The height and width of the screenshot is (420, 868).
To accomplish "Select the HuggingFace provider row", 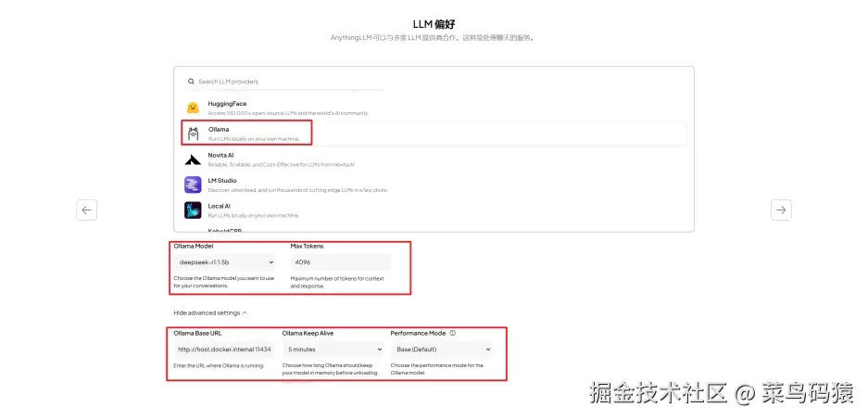I will click(x=434, y=108).
